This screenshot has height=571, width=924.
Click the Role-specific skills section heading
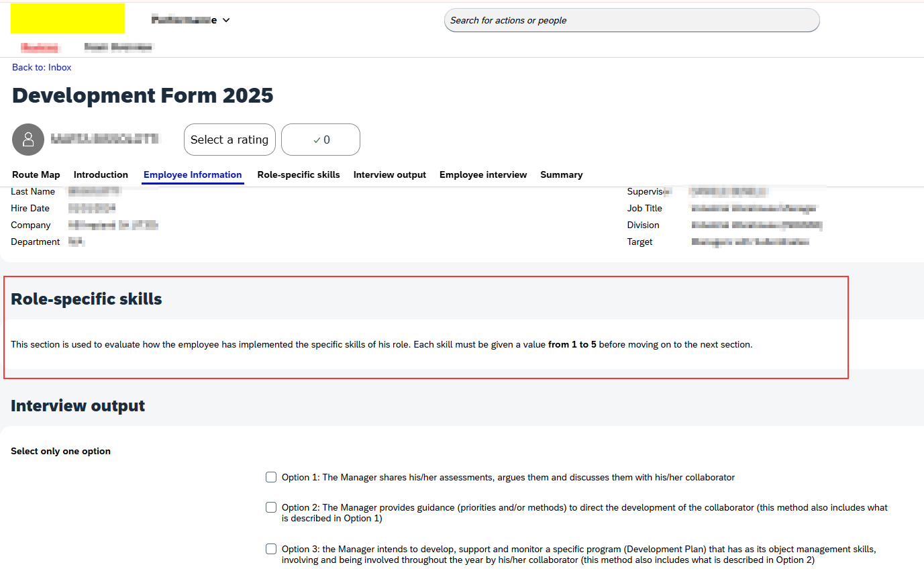87,299
